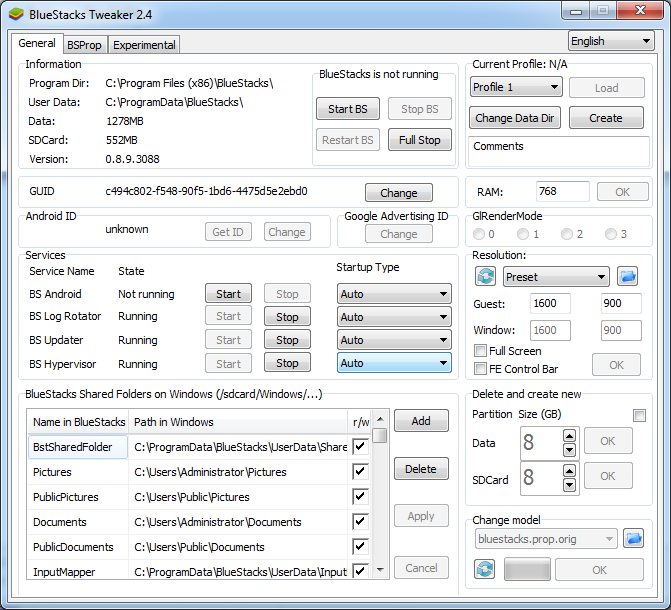Open the resolution folder browse icon

[627, 277]
